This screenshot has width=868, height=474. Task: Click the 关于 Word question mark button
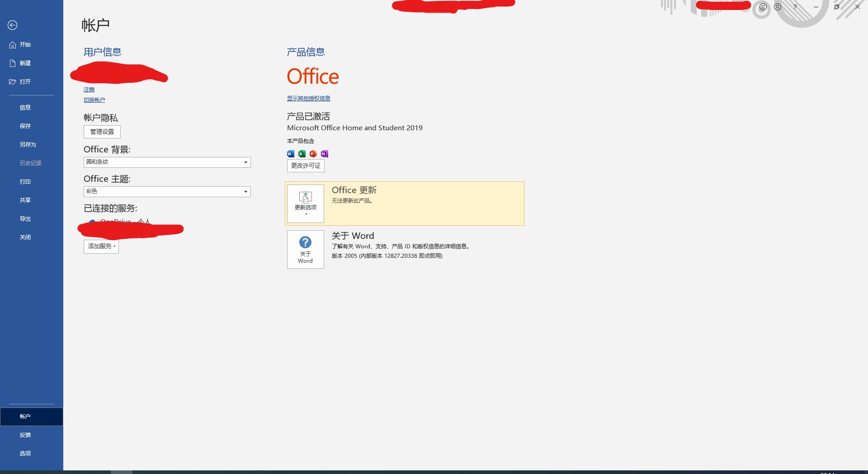(306, 249)
